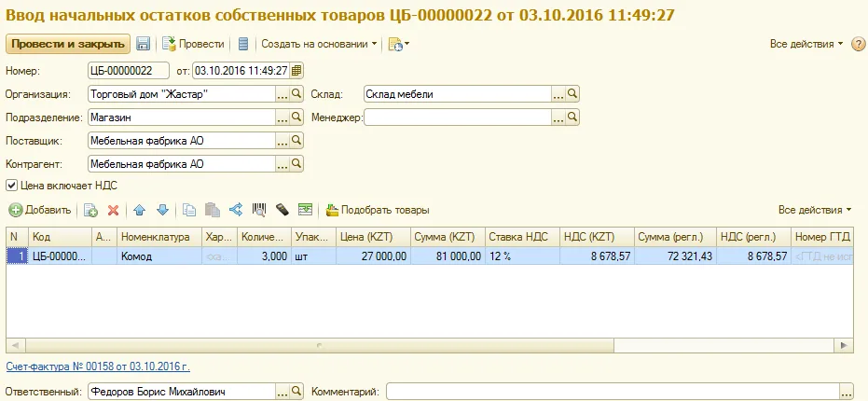
Task: Click the green fill table icon
Action: click(x=305, y=210)
